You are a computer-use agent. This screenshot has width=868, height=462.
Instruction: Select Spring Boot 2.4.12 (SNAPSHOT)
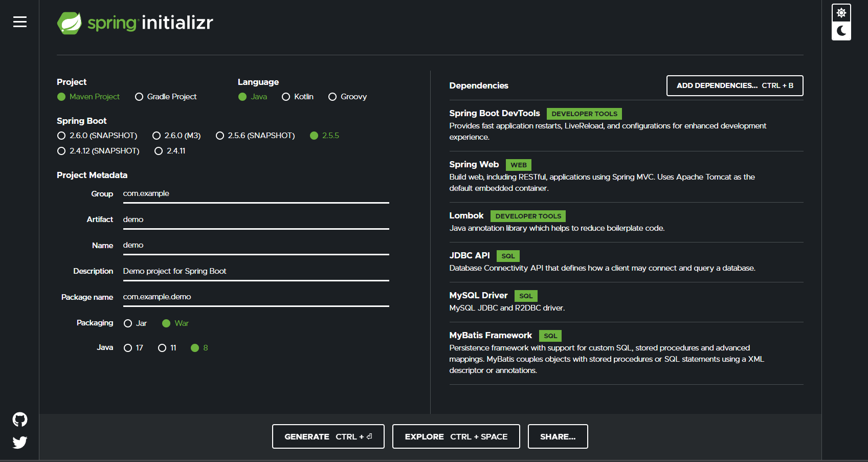(98, 151)
